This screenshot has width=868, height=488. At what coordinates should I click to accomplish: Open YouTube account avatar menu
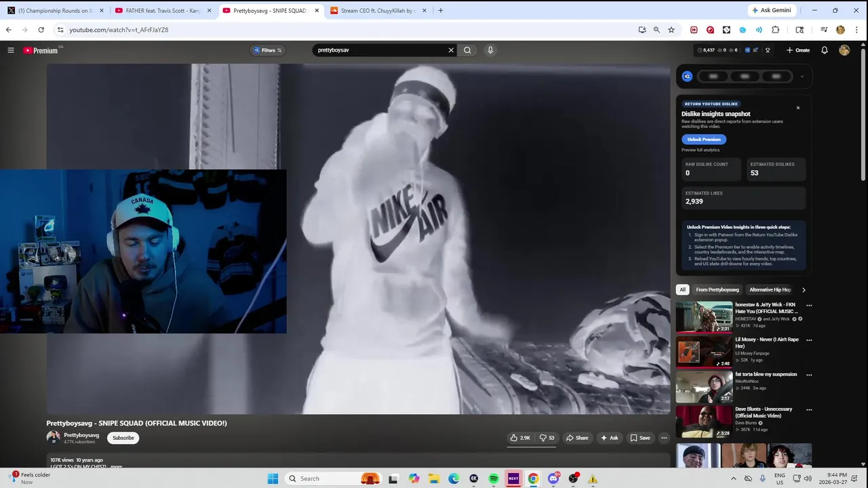844,50
